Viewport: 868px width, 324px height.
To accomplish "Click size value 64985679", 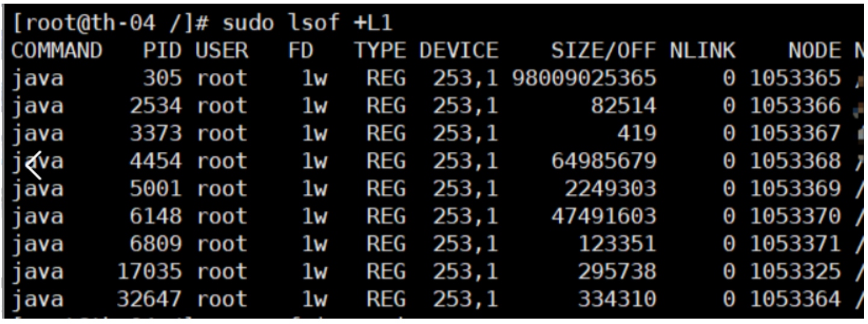I will click(603, 161).
